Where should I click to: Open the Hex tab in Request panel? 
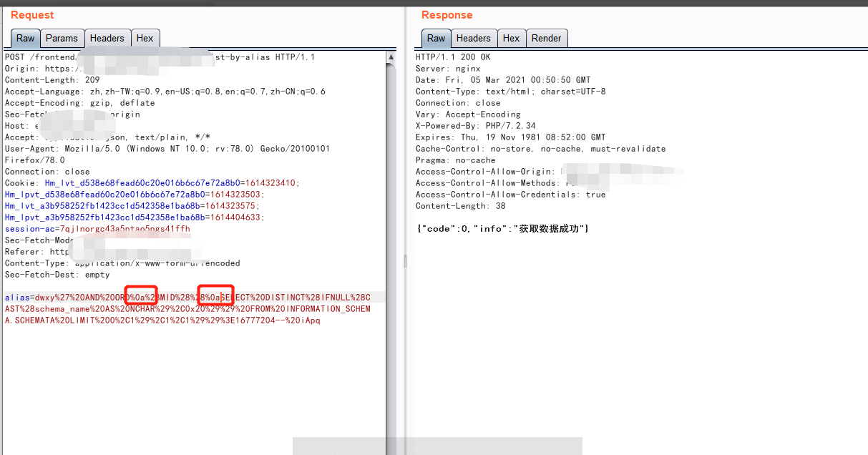[145, 39]
